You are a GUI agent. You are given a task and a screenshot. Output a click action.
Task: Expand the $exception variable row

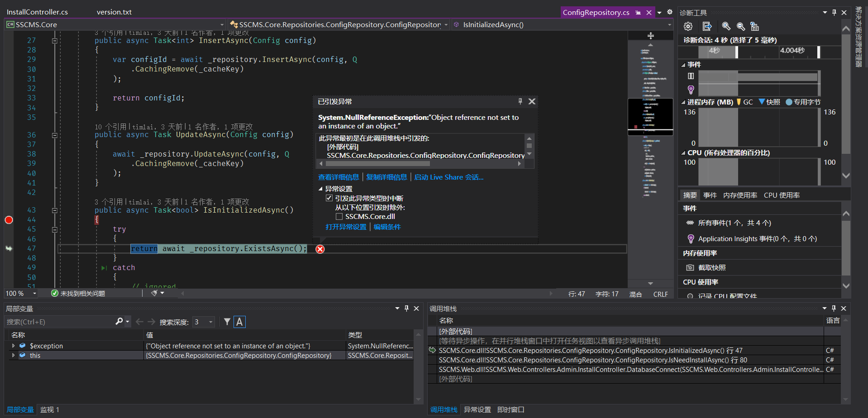coord(13,346)
